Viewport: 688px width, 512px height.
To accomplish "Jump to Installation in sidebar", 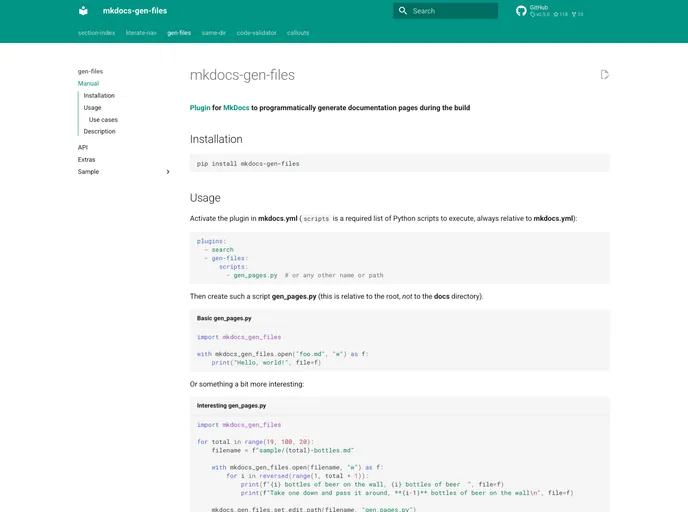I will [99, 95].
